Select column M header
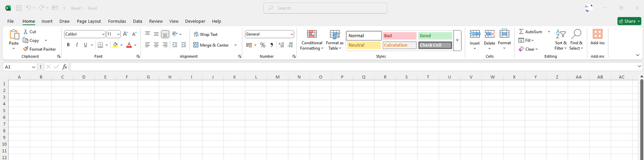 277,77
